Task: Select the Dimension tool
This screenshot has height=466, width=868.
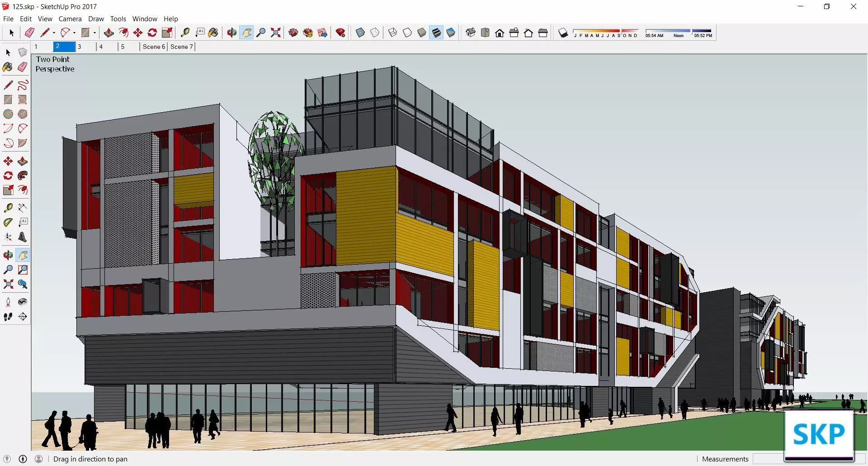Action: [23, 208]
